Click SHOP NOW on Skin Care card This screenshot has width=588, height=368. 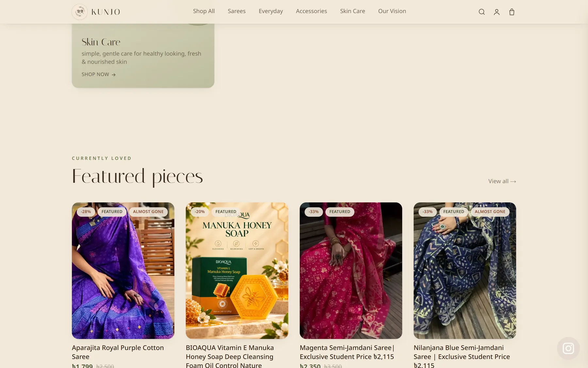pos(99,75)
